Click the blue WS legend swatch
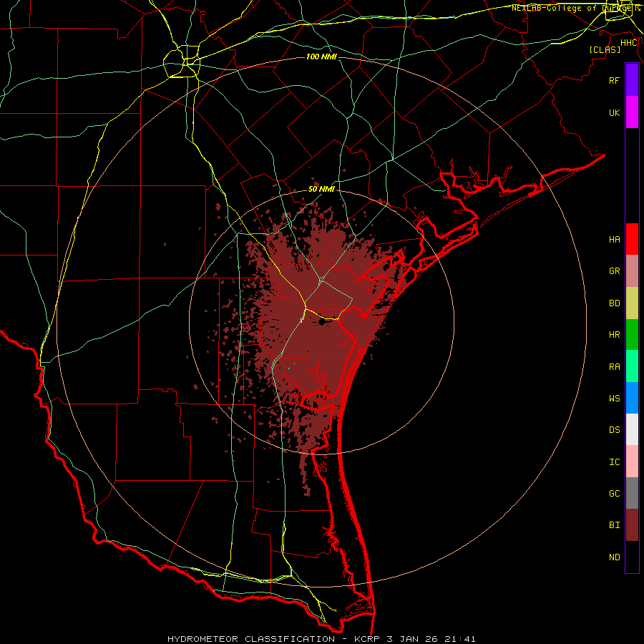 tap(632, 398)
